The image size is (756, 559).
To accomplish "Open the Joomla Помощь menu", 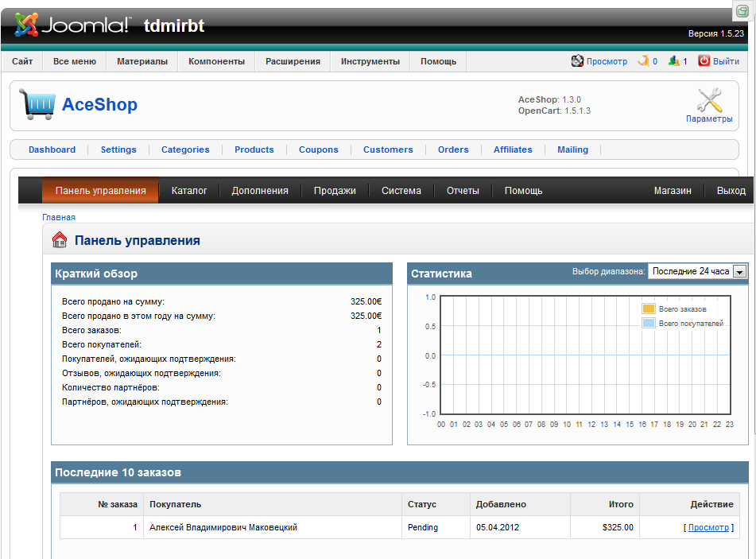I will [x=438, y=61].
